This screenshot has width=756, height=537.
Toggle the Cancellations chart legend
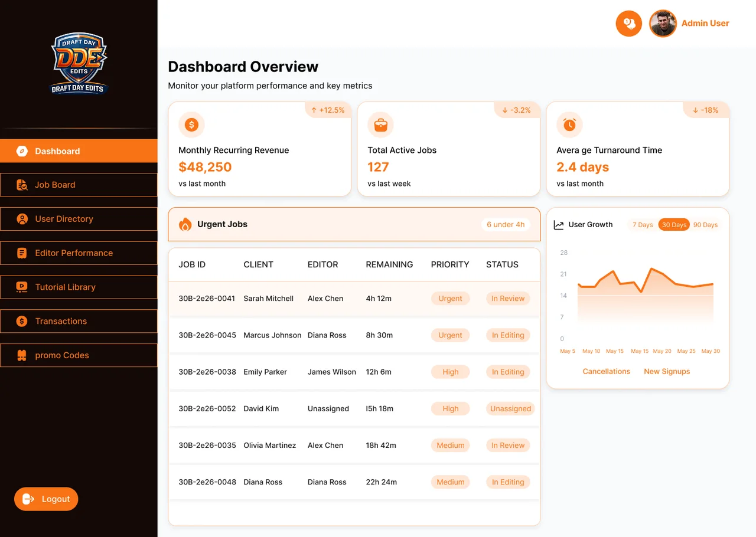point(606,371)
